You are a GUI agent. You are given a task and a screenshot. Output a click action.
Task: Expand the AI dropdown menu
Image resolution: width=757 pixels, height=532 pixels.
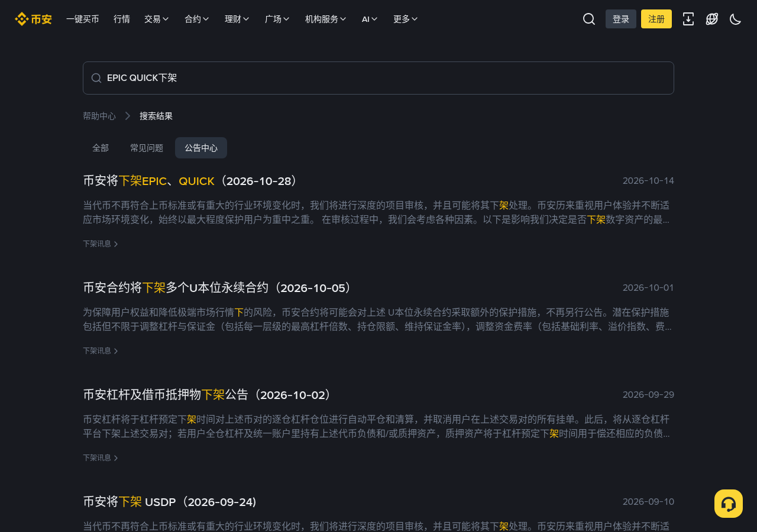[x=370, y=19]
